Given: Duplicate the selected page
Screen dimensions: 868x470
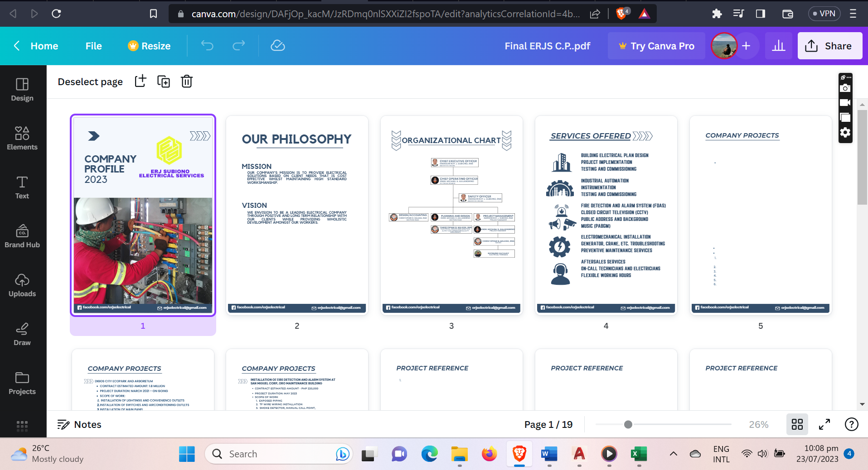Looking at the screenshot, I should click(164, 82).
